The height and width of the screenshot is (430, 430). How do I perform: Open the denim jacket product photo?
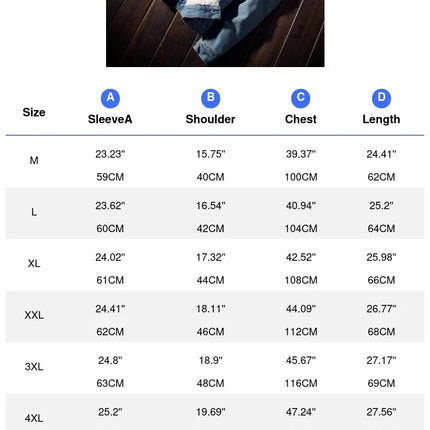coord(215,33)
